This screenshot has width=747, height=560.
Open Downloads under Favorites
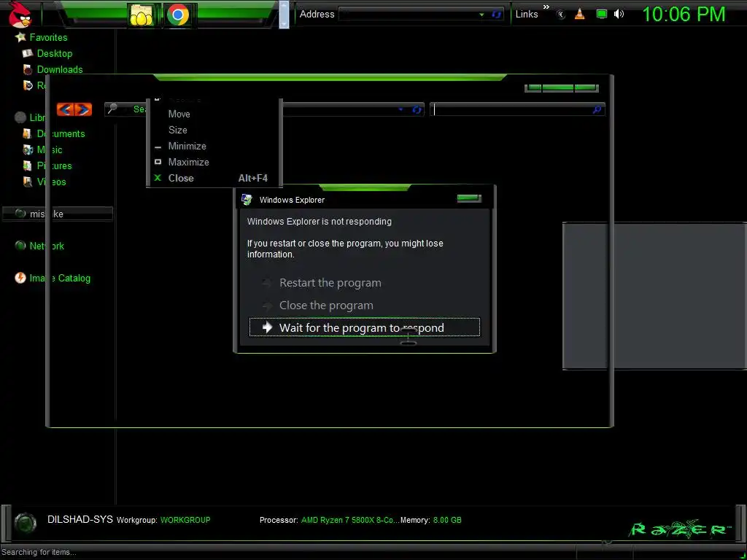click(60, 69)
